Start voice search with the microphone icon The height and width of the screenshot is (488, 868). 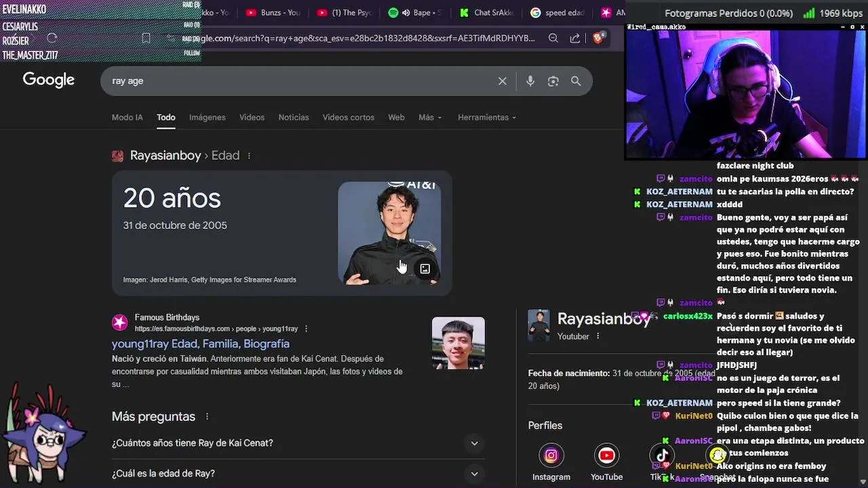[530, 81]
